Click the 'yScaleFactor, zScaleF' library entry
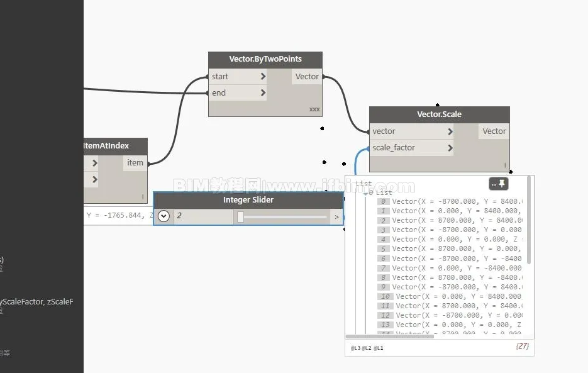Screen dimensions: 588x373 pyautogui.click(x=36, y=302)
